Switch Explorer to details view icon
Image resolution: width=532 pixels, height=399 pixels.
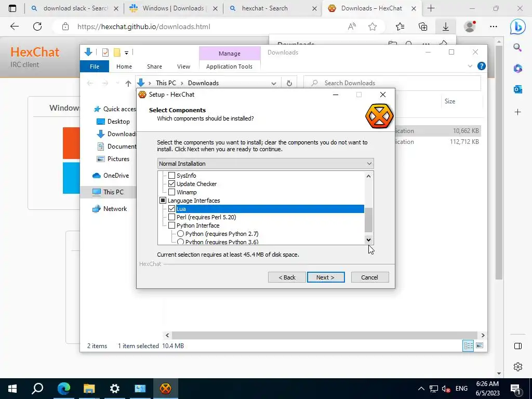(x=468, y=345)
